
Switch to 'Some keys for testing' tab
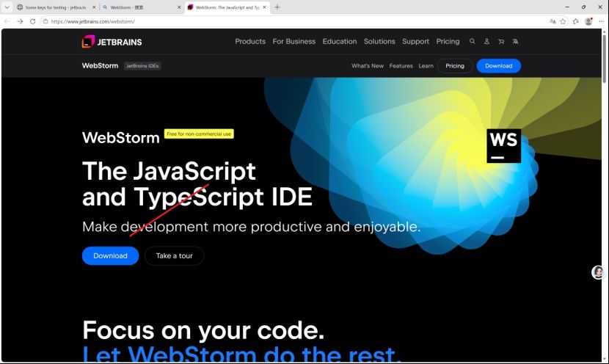pyautogui.click(x=56, y=7)
